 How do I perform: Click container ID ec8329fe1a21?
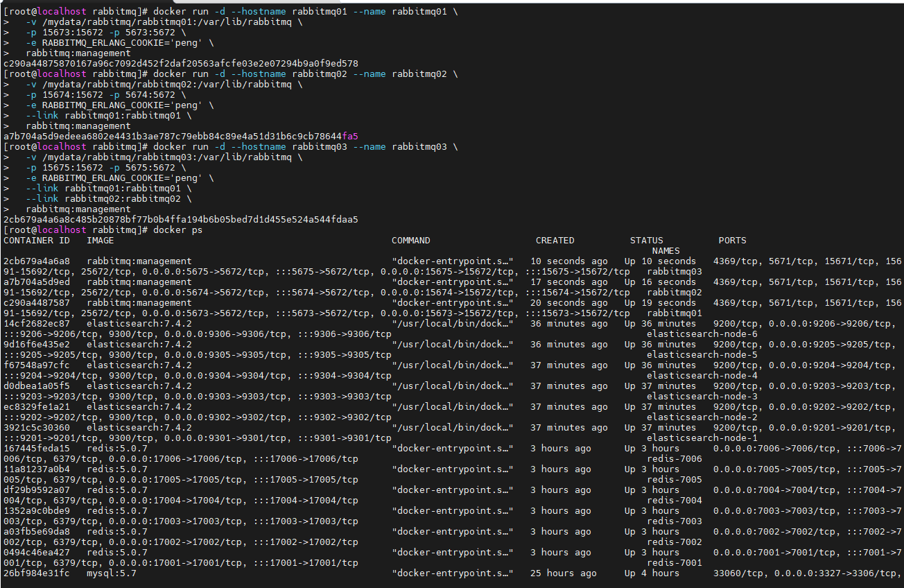[x=37, y=407]
